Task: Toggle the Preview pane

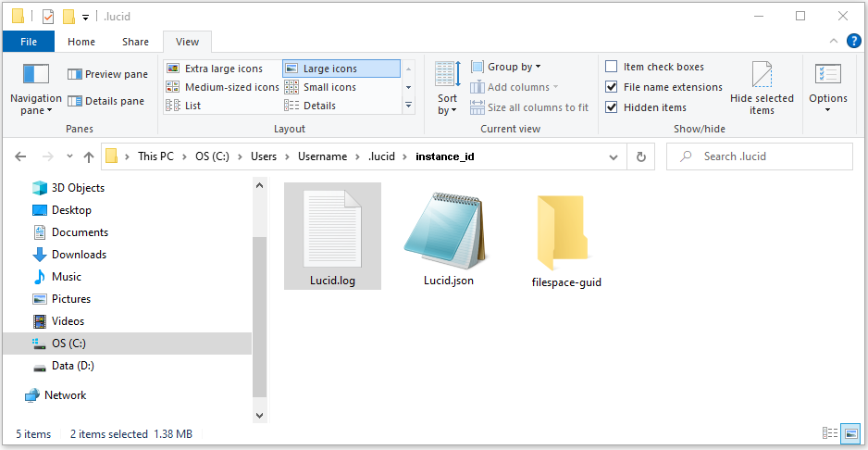Action: (108, 74)
